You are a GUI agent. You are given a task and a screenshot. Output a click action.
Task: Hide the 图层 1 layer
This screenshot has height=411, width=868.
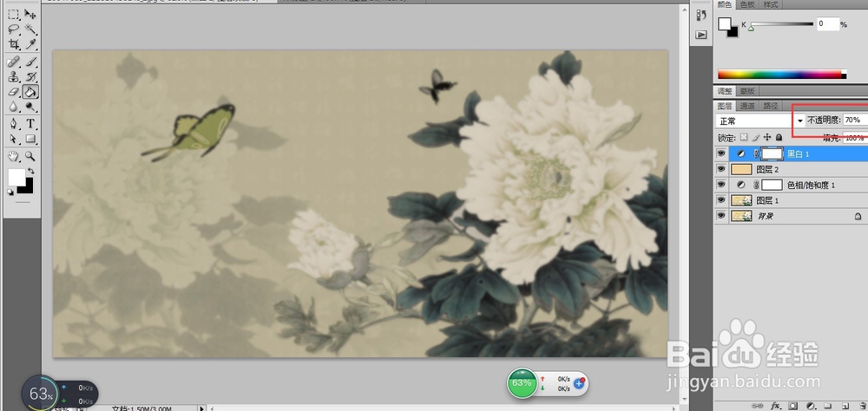(720, 200)
